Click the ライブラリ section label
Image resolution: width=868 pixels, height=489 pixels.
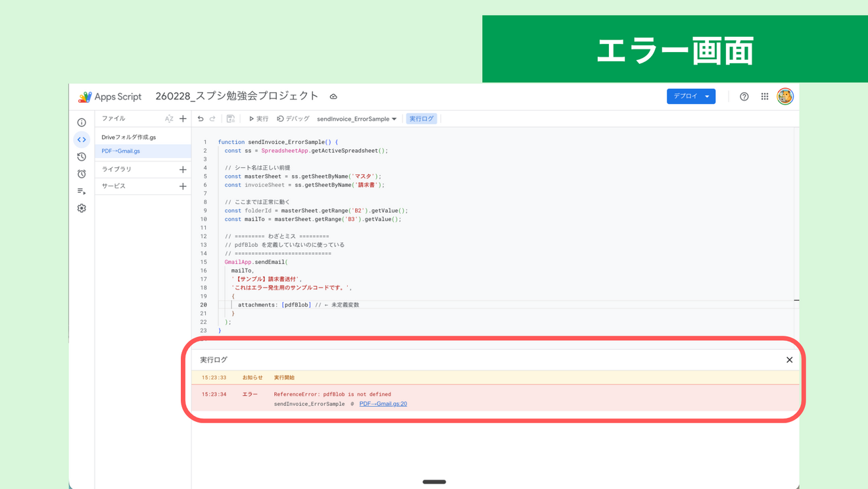116,170
